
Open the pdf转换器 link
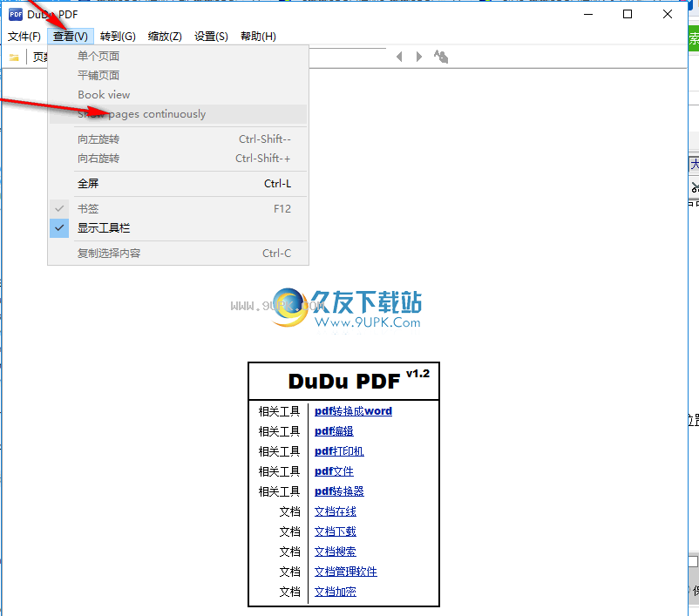pos(339,491)
